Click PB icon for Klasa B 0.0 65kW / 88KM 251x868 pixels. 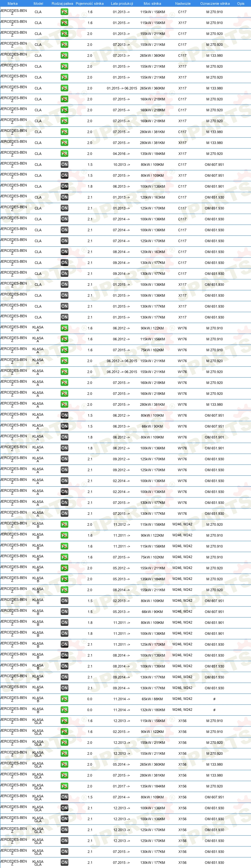(65, 699)
